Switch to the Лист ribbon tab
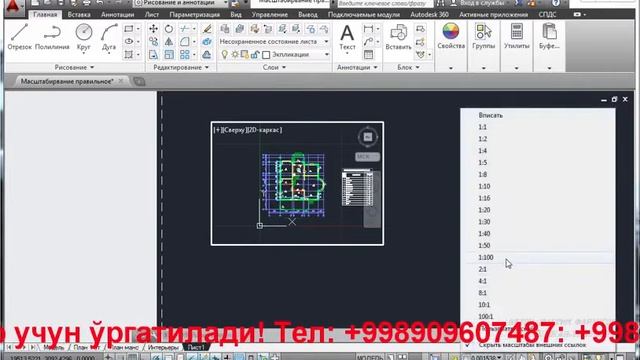Screen dimensions: 640x360 click(x=151, y=14)
